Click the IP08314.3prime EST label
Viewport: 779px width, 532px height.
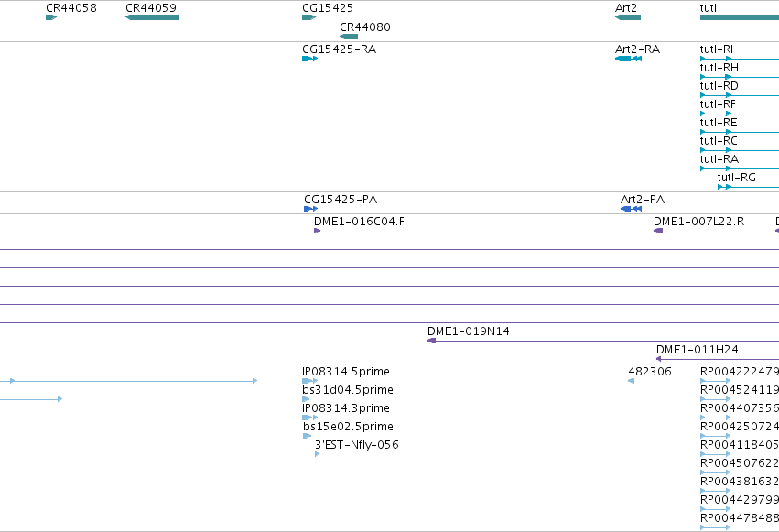[x=345, y=408]
